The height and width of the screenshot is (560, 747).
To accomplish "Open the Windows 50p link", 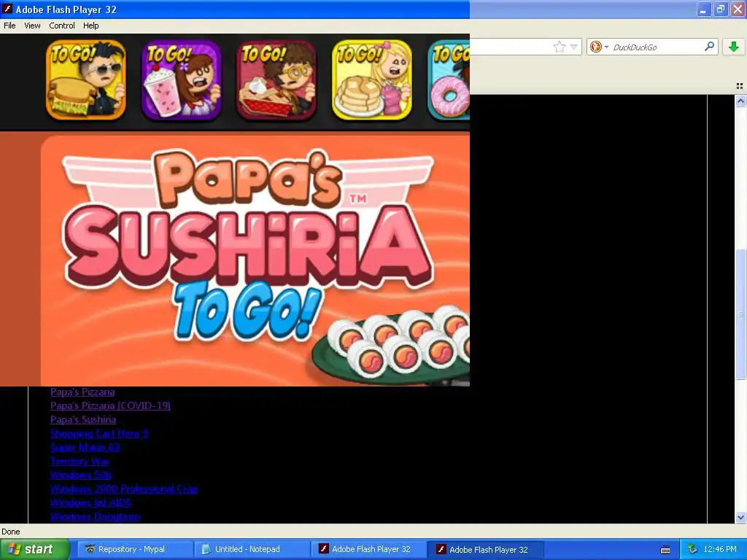I will (81, 475).
